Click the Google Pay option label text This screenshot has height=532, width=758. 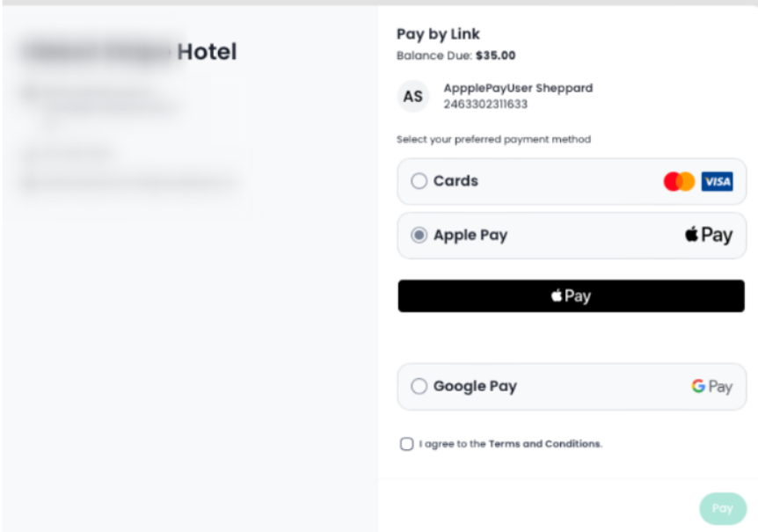point(475,386)
